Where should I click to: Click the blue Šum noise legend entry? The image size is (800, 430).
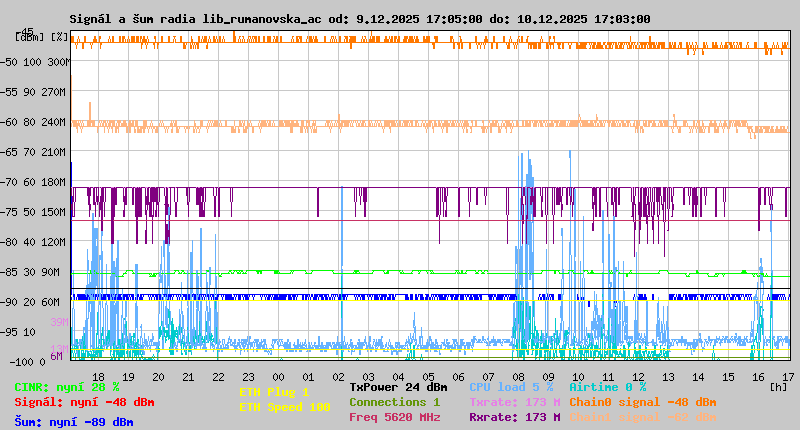pyautogui.click(x=73, y=422)
